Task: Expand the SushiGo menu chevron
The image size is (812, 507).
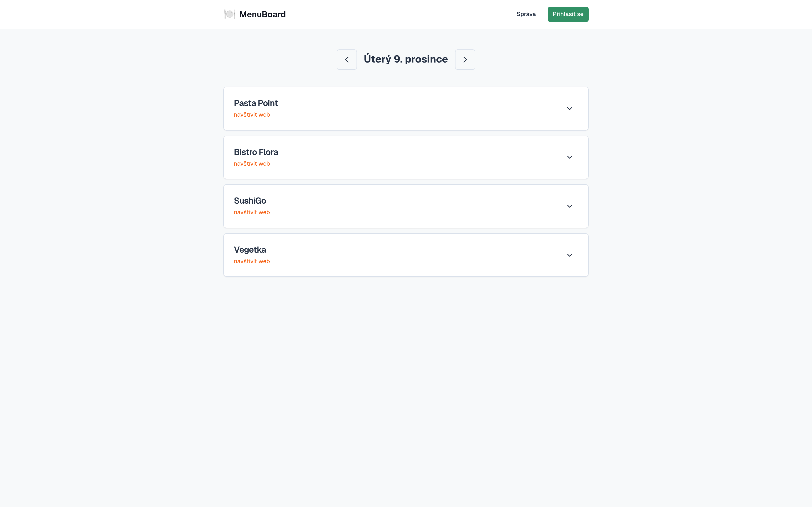Action: pyautogui.click(x=569, y=206)
